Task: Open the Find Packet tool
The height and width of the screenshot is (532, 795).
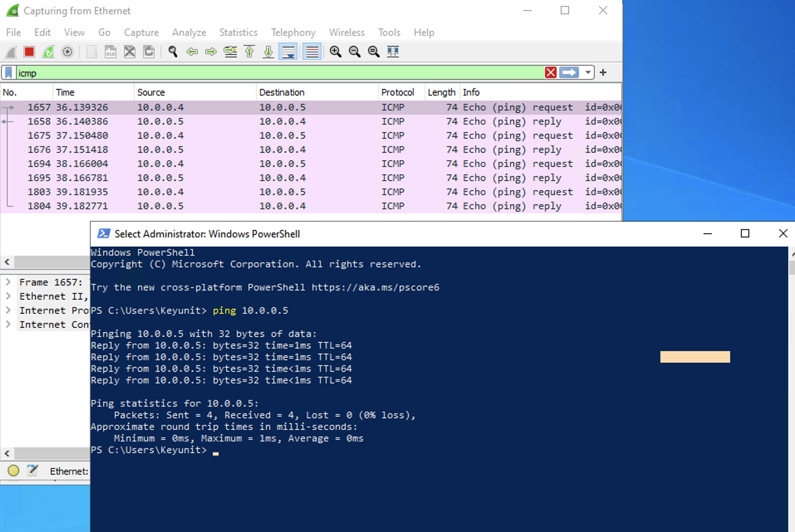Action: (172, 51)
